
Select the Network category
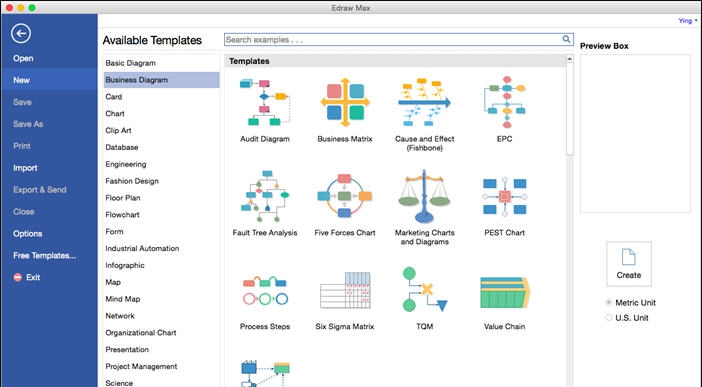click(x=162, y=316)
